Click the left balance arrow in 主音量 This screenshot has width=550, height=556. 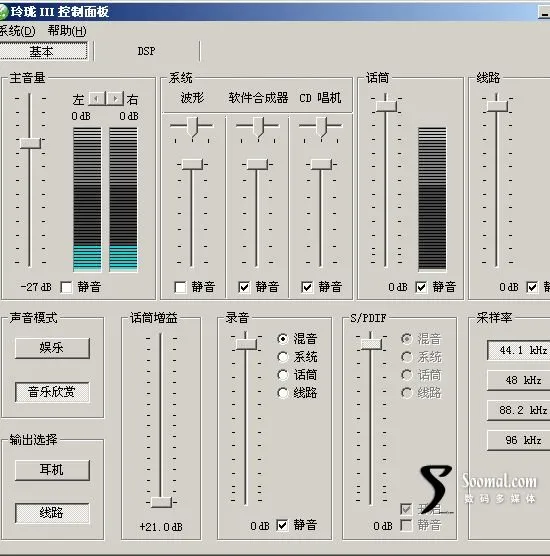point(97,99)
